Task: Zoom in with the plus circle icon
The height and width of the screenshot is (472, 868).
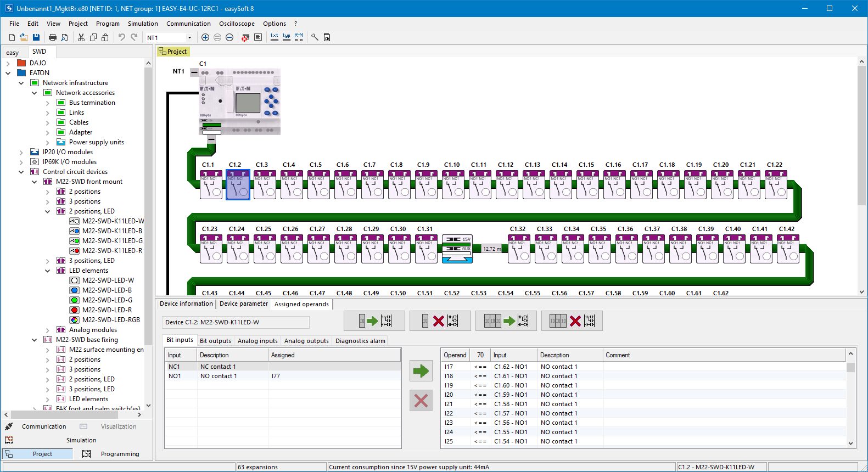Action: 205,37
